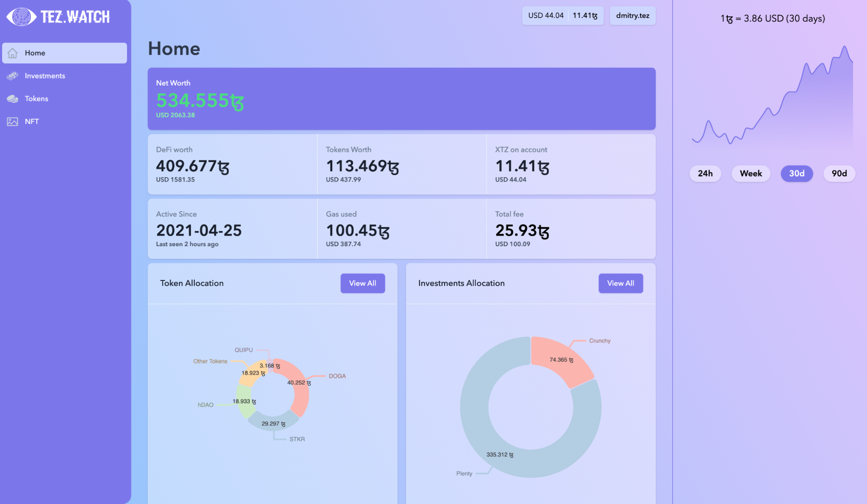867x504 pixels.
Task: Click the NFT picture icon
Action: (x=13, y=122)
